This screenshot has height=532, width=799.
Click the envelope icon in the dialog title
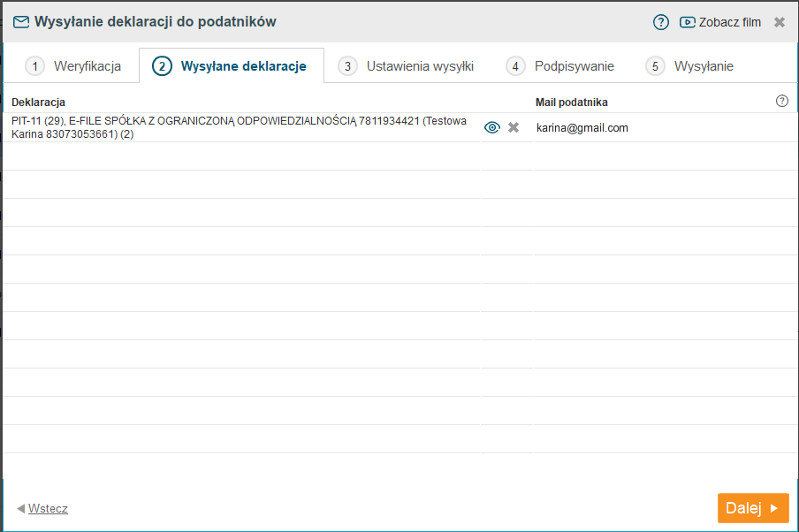pyautogui.click(x=21, y=22)
